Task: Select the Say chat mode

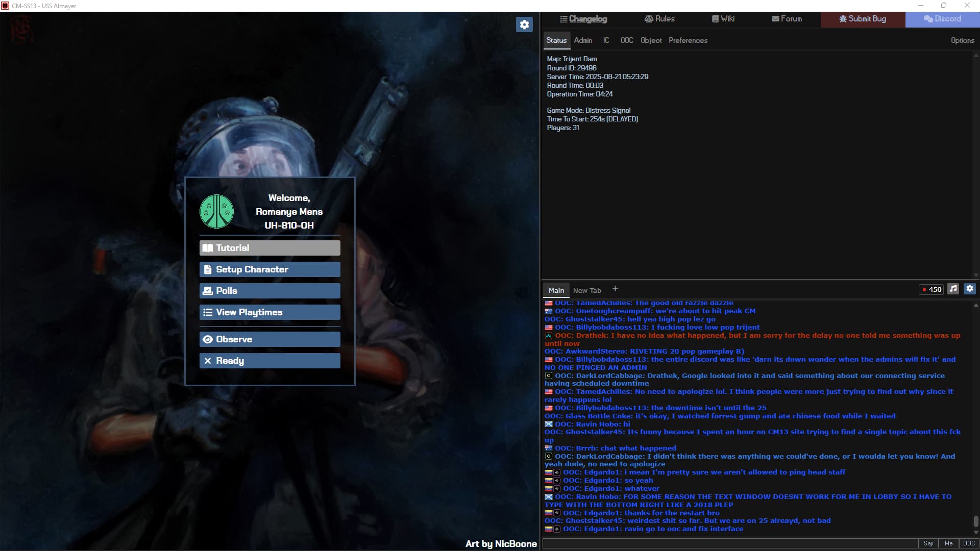Action: point(928,543)
